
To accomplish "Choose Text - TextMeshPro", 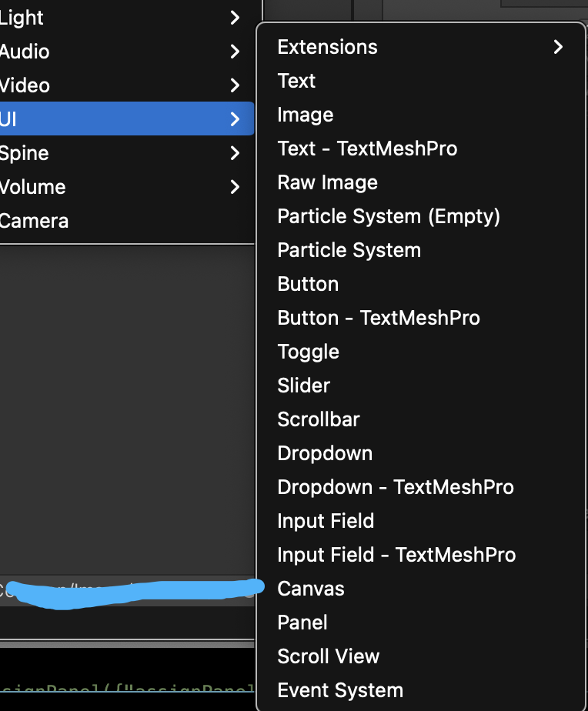I will point(367,149).
